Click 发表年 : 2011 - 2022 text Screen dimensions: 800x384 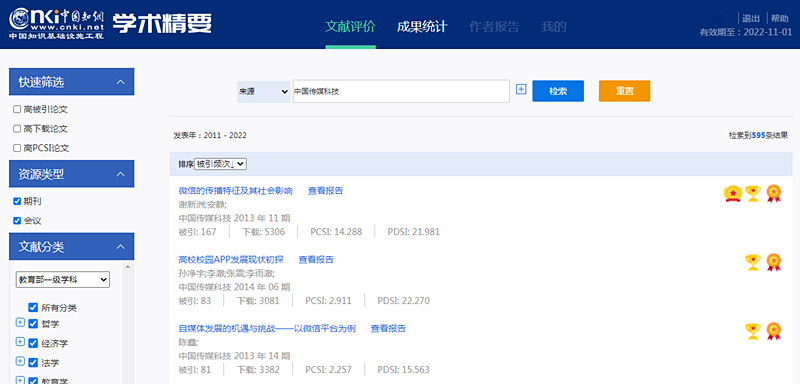click(x=210, y=136)
